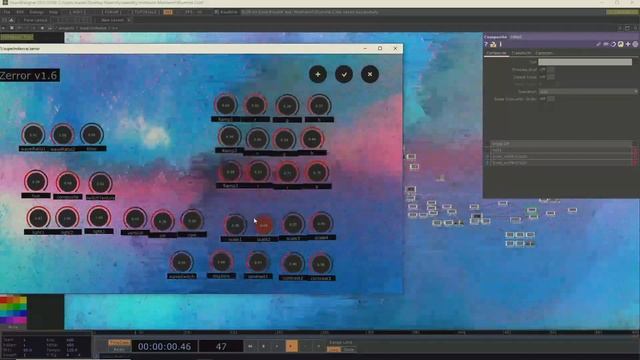Switch to the Common parameter tab
The image size is (640, 360).
[544, 53]
